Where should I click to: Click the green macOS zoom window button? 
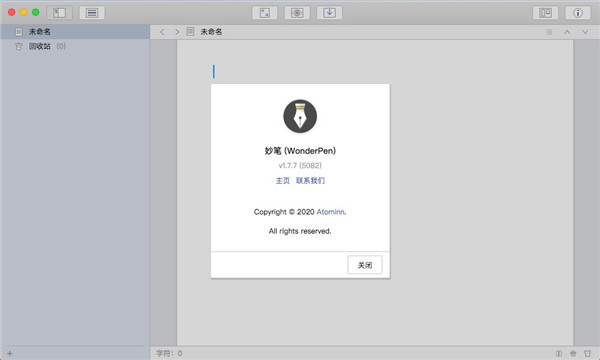pos(36,12)
